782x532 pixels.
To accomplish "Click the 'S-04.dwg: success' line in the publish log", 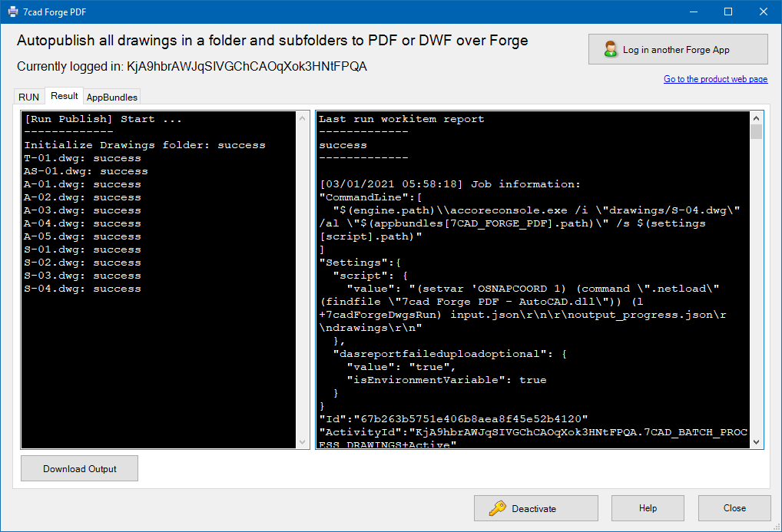I will (x=82, y=289).
